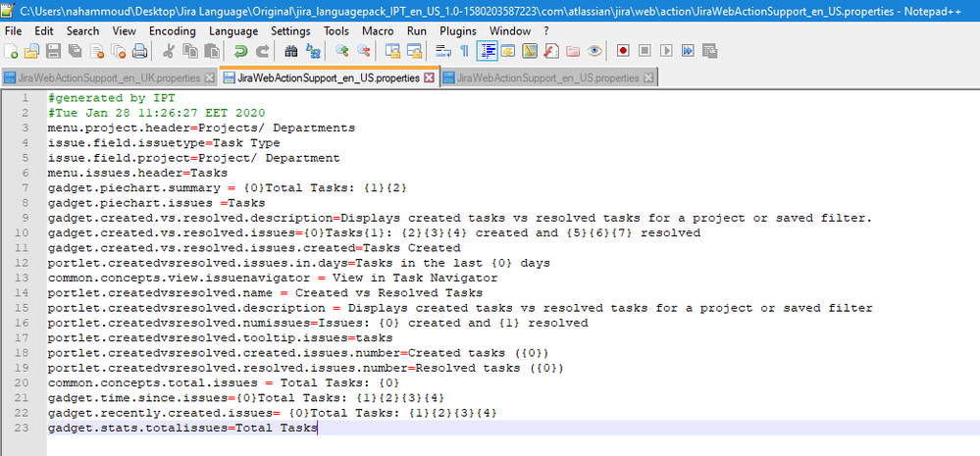Toggle synchronized vertical scrolling icon
This screenshot has height=456, width=980.
(392, 51)
